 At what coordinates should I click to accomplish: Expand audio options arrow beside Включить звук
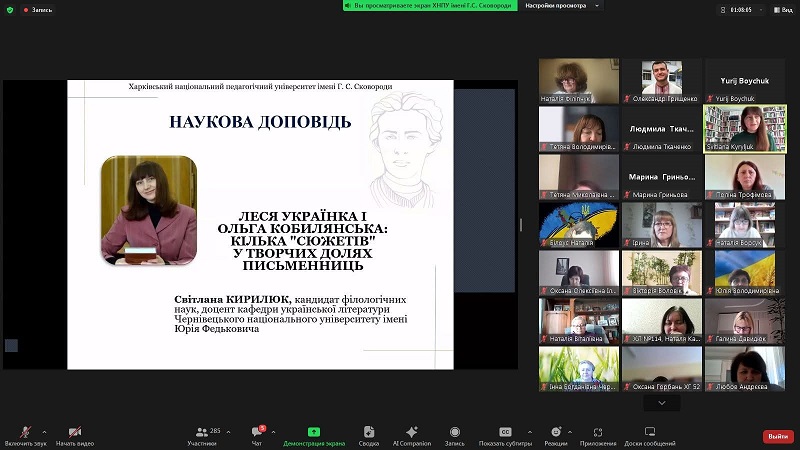click(44, 432)
